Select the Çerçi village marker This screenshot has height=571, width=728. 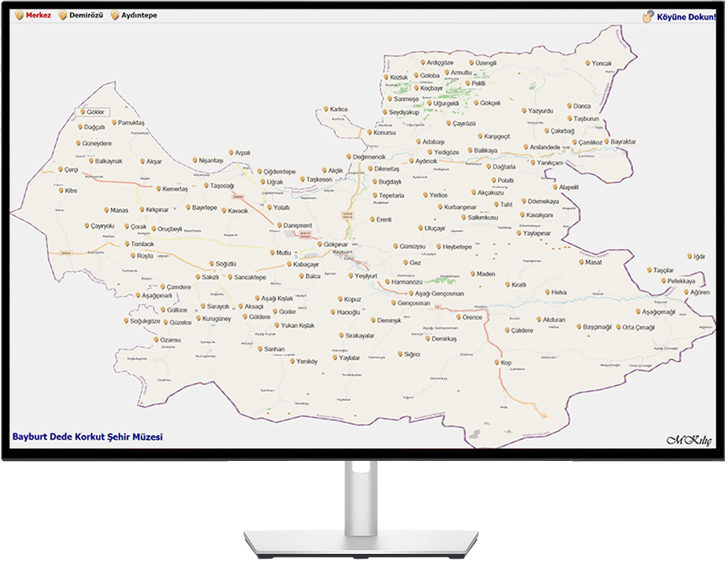click(x=60, y=170)
